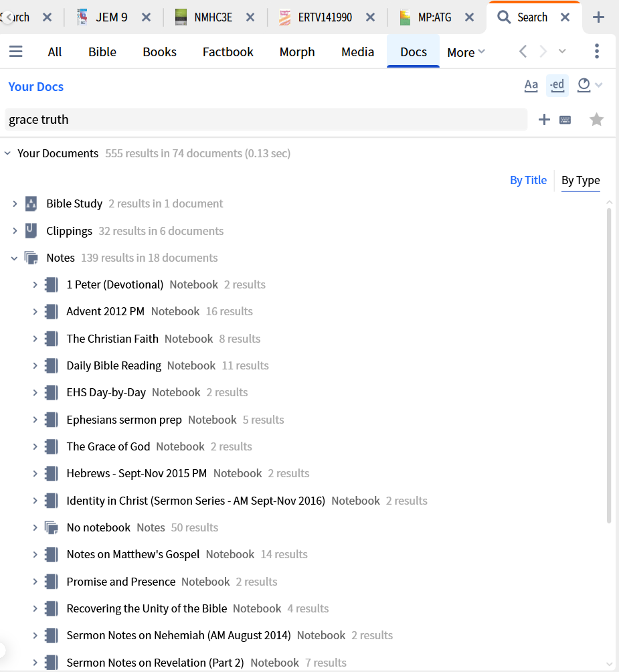
Task: Close the active Search tab
Action: [x=565, y=17]
